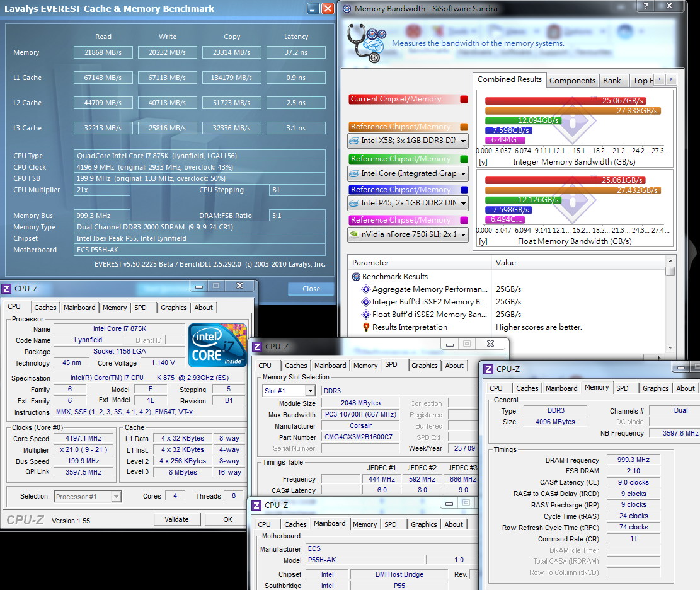This screenshot has width=700, height=590.
Task: Select Aggregate Memory Performance result row
Action: point(430,289)
